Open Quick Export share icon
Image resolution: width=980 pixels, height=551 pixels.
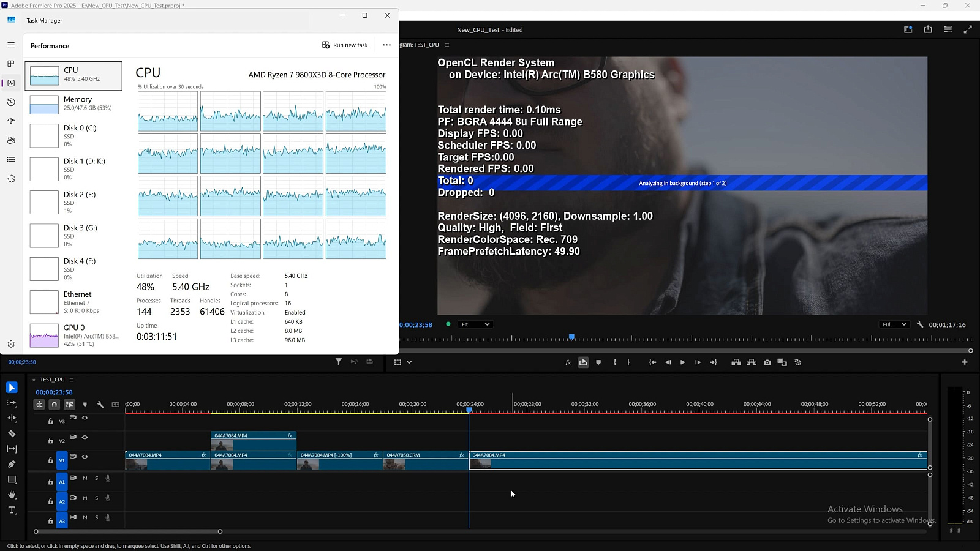928,29
